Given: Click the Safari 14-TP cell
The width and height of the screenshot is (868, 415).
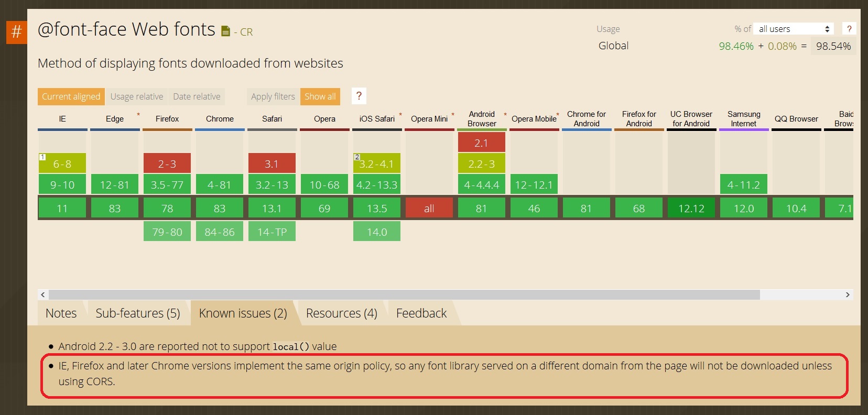Looking at the screenshot, I should click(x=272, y=231).
